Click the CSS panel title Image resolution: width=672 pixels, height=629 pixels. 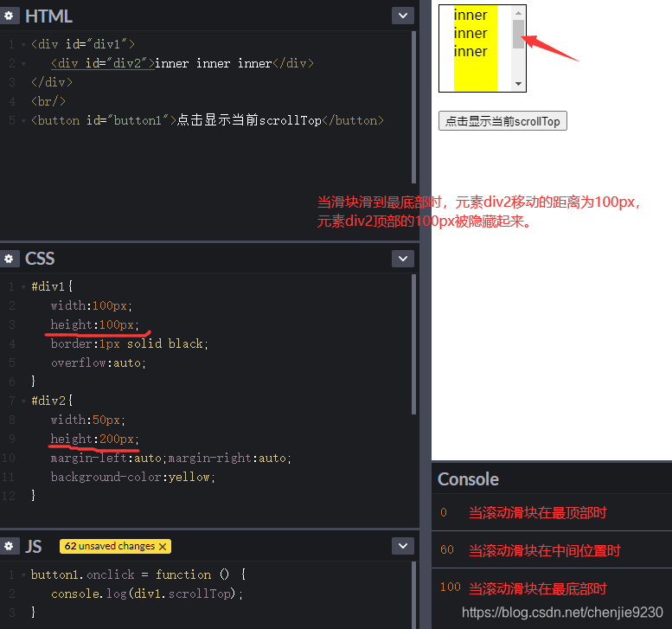click(40, 259)
